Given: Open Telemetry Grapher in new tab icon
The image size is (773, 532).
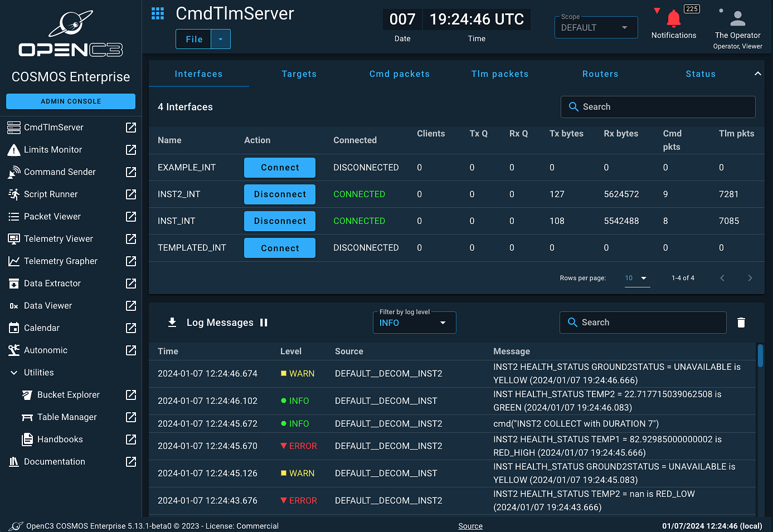Looking at the screenshot, I should coord(131,261).
